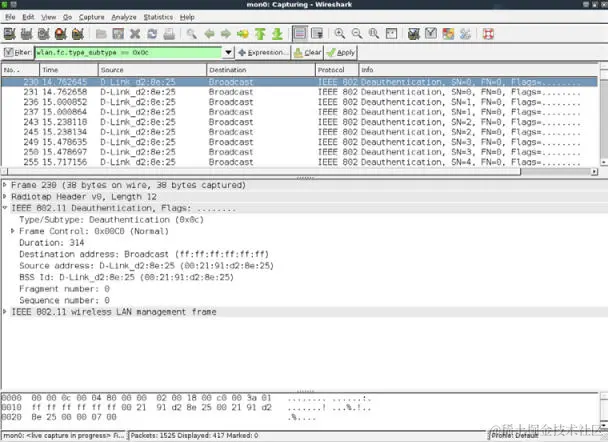
Task: Open the File menu
Action: (x=10, y=17)
